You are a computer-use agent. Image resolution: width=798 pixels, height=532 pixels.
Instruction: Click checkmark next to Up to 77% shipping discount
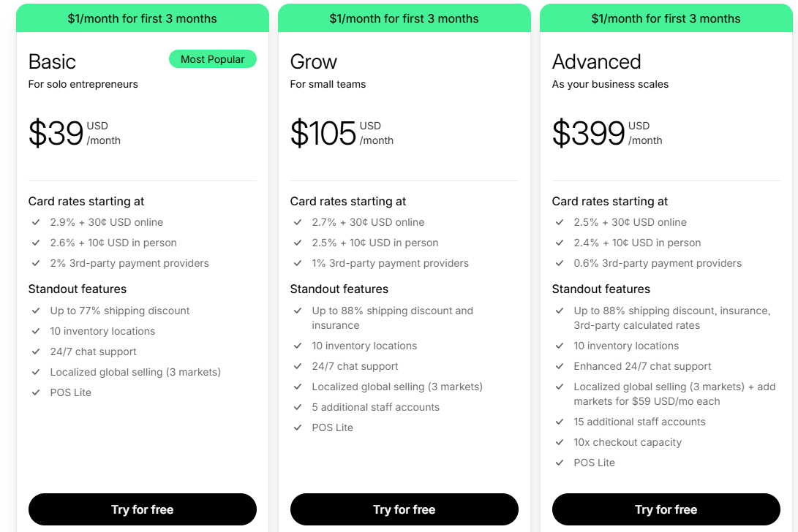(36, 311)
